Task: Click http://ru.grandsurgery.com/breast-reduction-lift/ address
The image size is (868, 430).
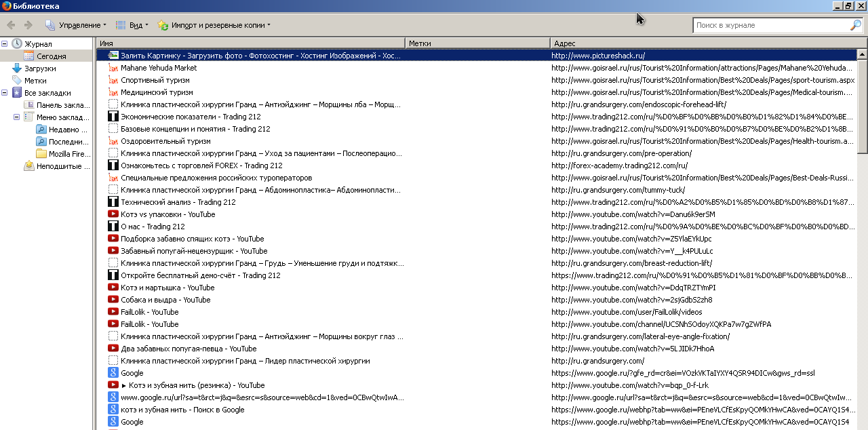Action: (631, 263)
